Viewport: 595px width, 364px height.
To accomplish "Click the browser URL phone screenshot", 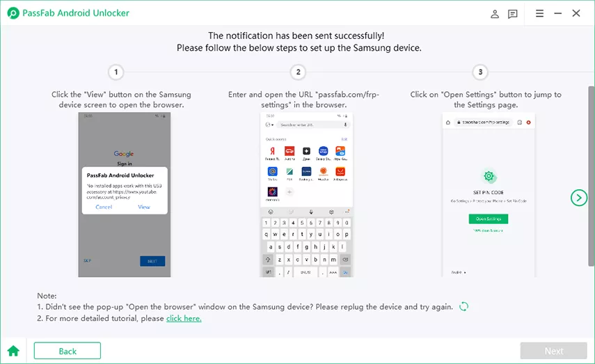I will tap(307, 194).
